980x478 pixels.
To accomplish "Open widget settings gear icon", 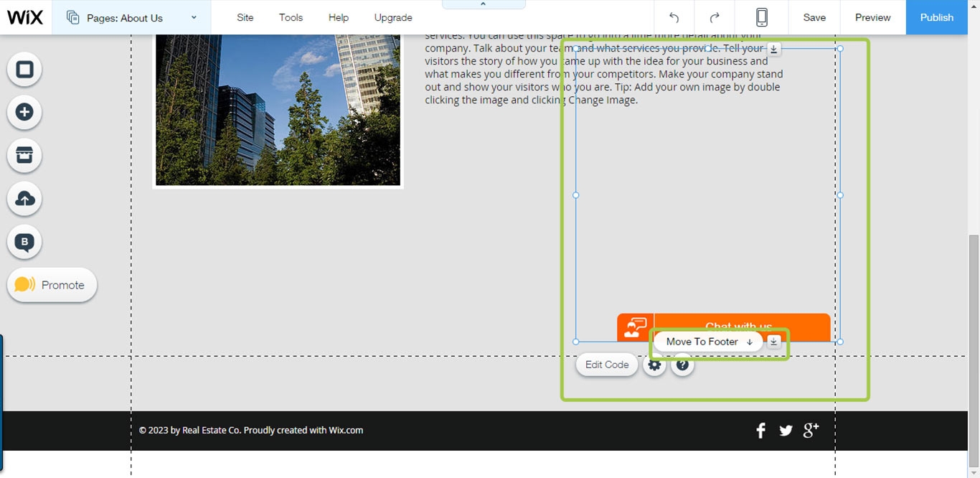I will coord(654,365).
